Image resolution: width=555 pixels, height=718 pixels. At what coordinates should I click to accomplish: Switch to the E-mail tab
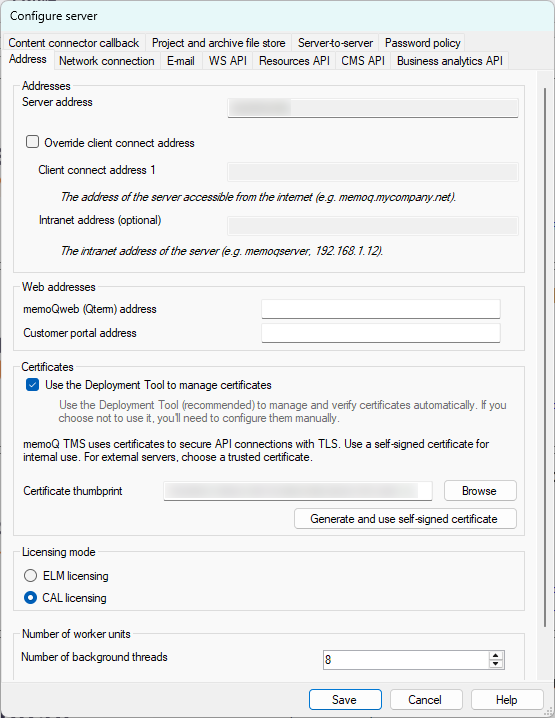click(x=181, y=61)
